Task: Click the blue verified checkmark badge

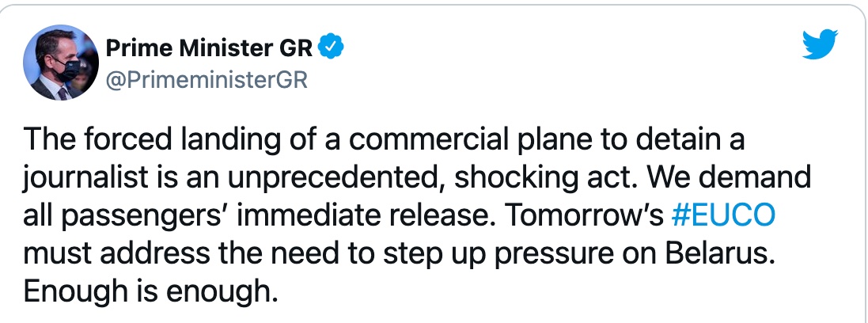Action: [331, 48]
